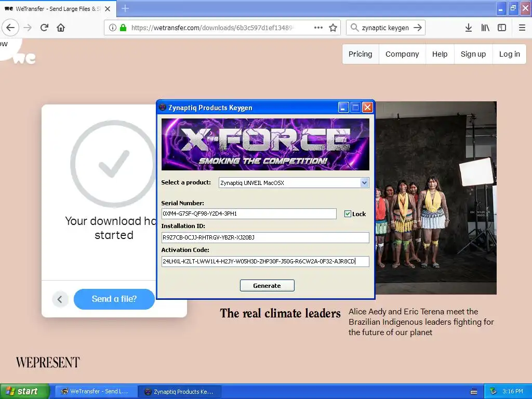The width and height of the screenshot is (532, 399).
Task: Open page actions three-dots menu
Action: pyautogui.click(x=318, y=28)
